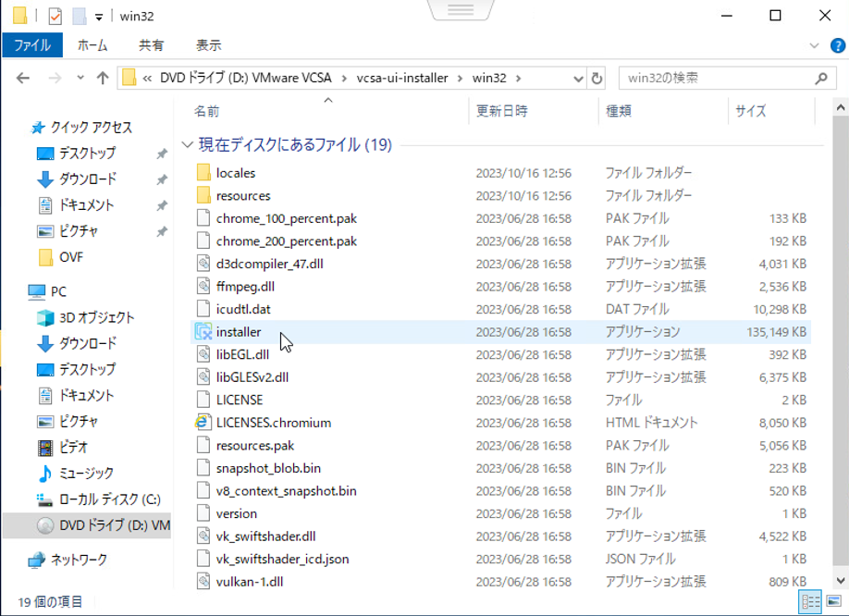Switch to details view layout
Screen dimensions: 849x616
(810, 601)
